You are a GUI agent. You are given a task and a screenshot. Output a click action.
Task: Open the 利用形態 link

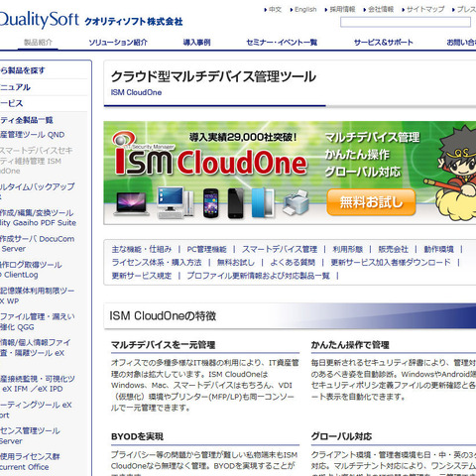[x=347, y=249]
